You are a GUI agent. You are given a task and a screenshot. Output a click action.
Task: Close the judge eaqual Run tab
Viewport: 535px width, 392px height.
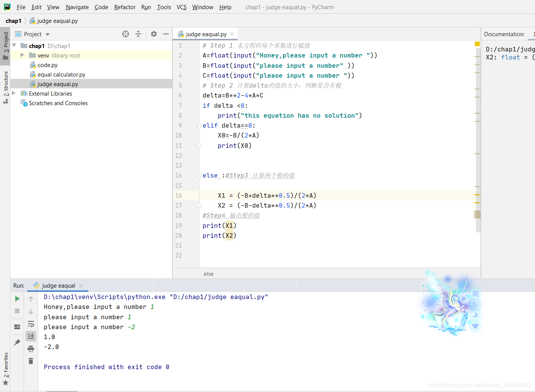[x=81, y=286]
